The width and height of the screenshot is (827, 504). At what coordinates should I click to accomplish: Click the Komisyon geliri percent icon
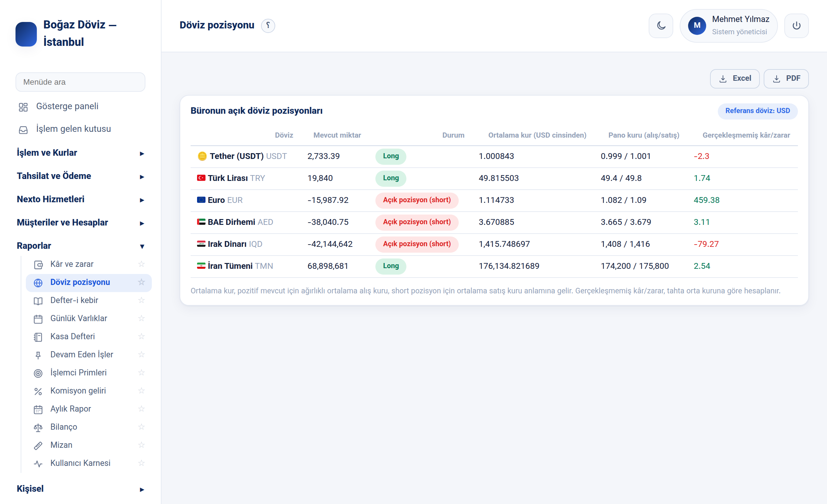pyautogui.click(x=38, y=391)
